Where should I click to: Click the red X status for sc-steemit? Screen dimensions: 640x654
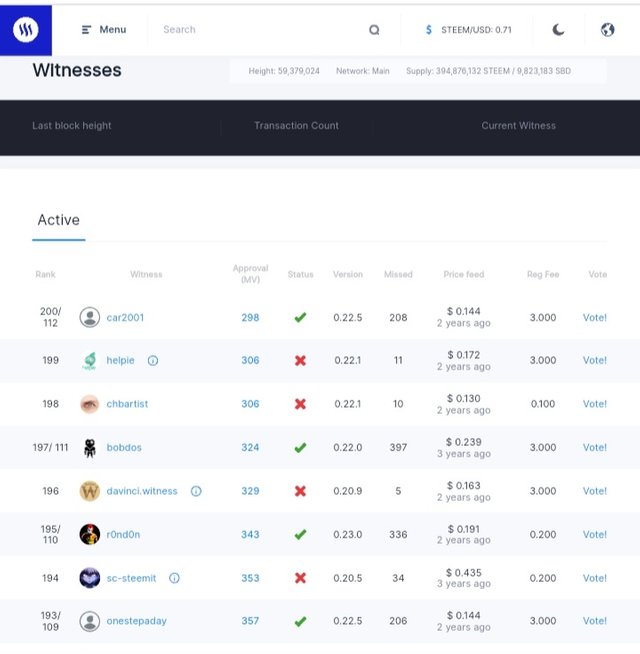(x=300, y=578)
